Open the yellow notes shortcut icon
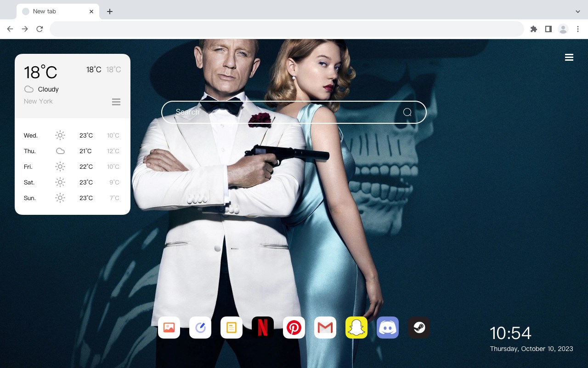Viewport: 588px width, 368px height. [x=232, y=328]
